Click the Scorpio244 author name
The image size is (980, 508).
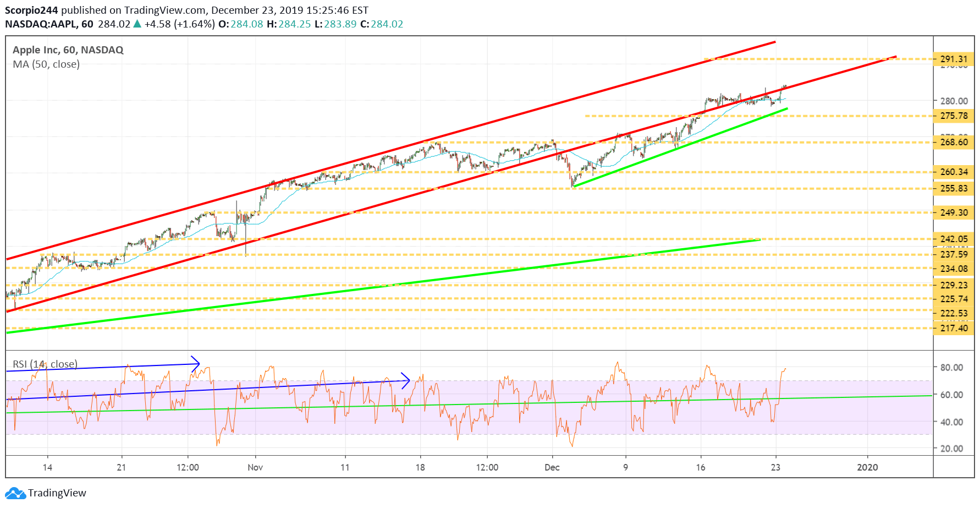click(31, 10)
